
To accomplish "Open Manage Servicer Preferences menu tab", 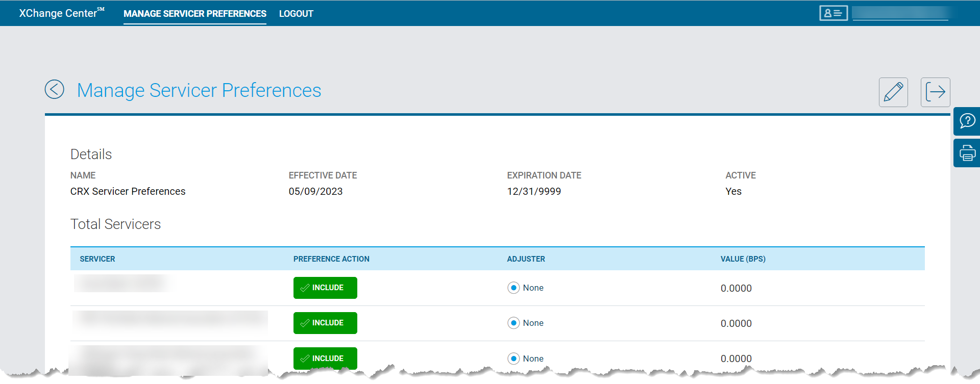I will coord(194,14).
